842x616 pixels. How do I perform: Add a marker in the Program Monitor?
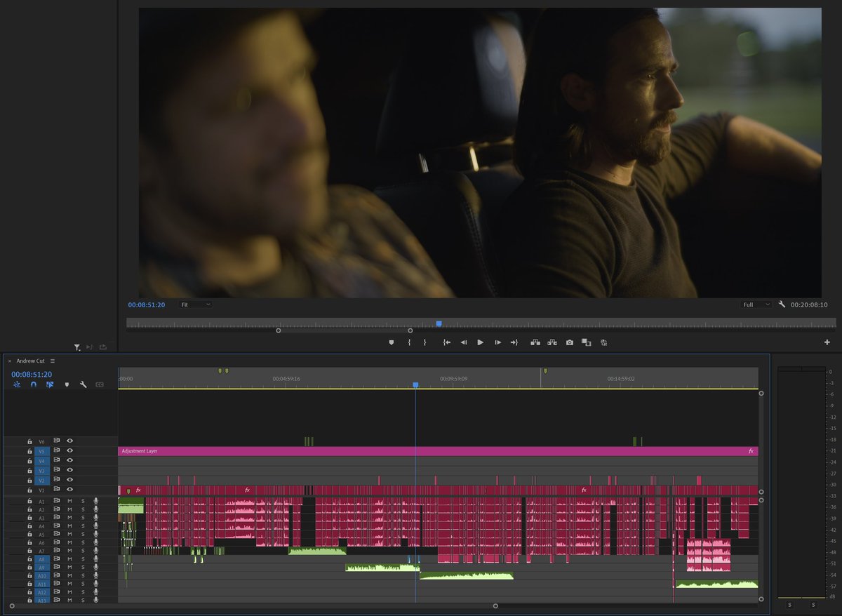(x=392, y=342)
